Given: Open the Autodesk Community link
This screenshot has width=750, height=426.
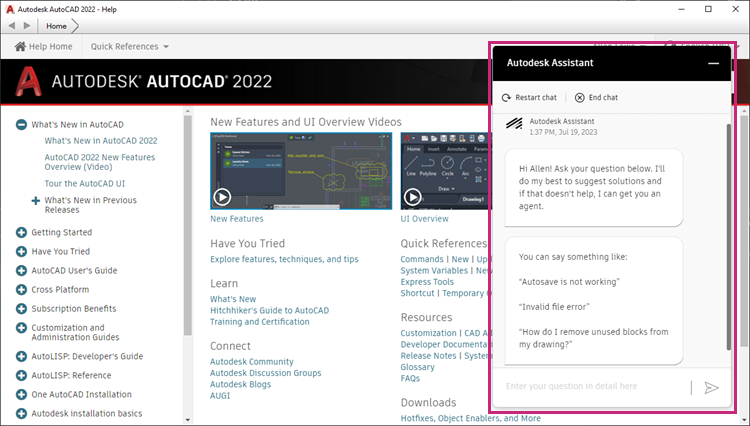Looking at the screenshot, I should (x=252, y=362).
